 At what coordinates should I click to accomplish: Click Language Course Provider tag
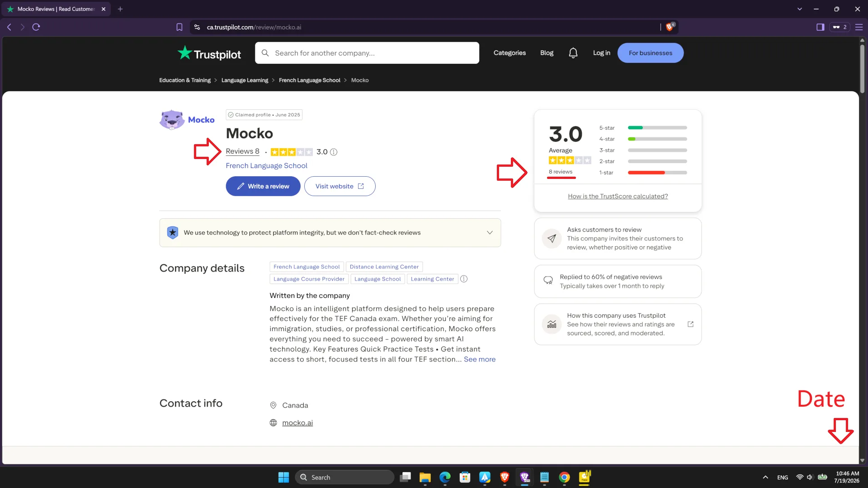309,279
